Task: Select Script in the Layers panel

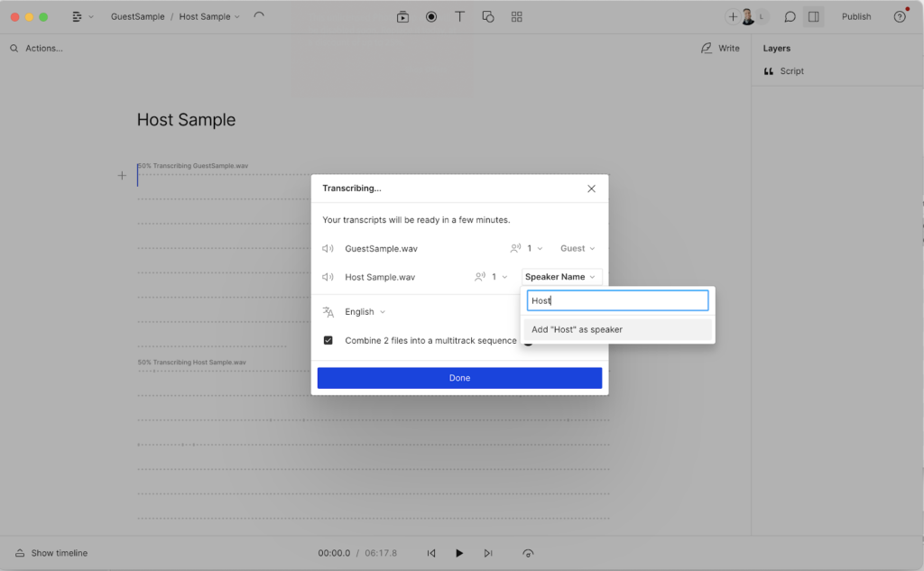Action: (x=791, y=71)
